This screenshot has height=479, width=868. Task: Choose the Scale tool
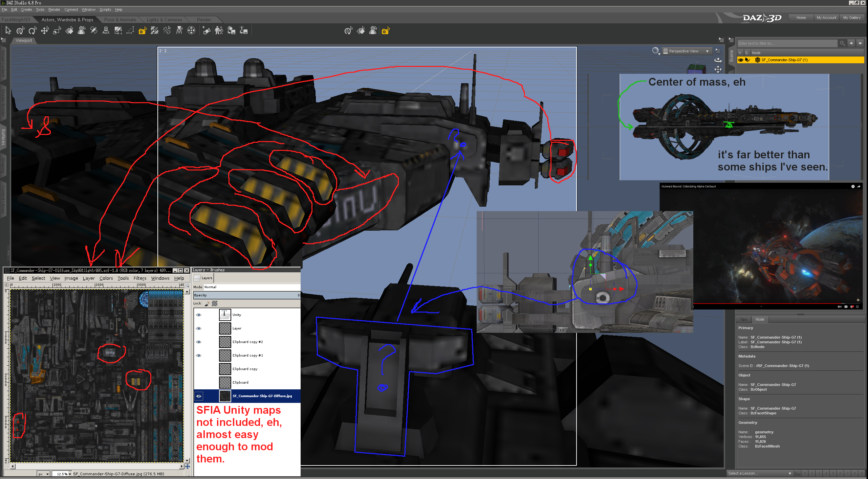[57, 31]
